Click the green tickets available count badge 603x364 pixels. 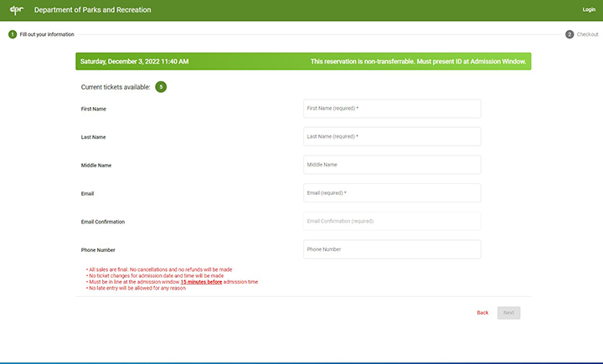161,87
